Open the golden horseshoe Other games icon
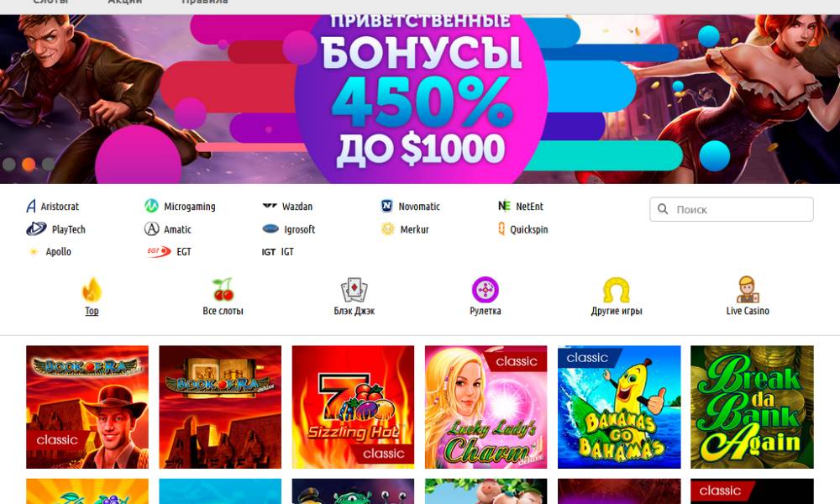Viewport: 840px width, 504px height. [x=617, y=290]
